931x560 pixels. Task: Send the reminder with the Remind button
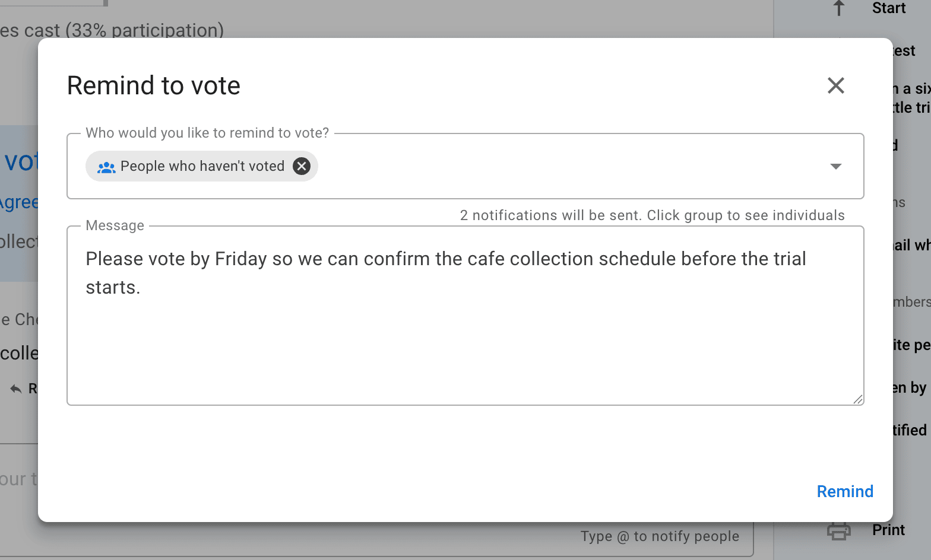click(x=845, y=491)
